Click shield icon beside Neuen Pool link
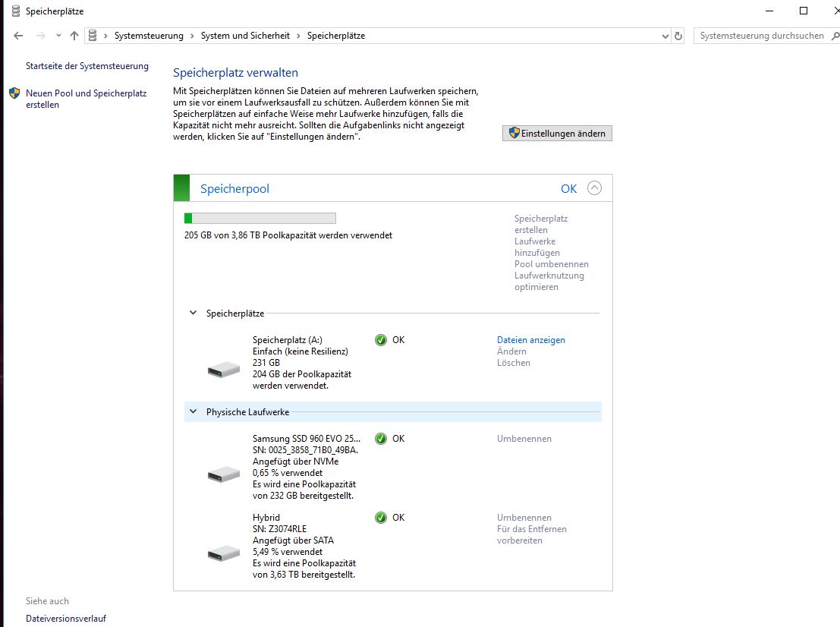The height and width of the screenshot is (627, 840). point(14,93)
